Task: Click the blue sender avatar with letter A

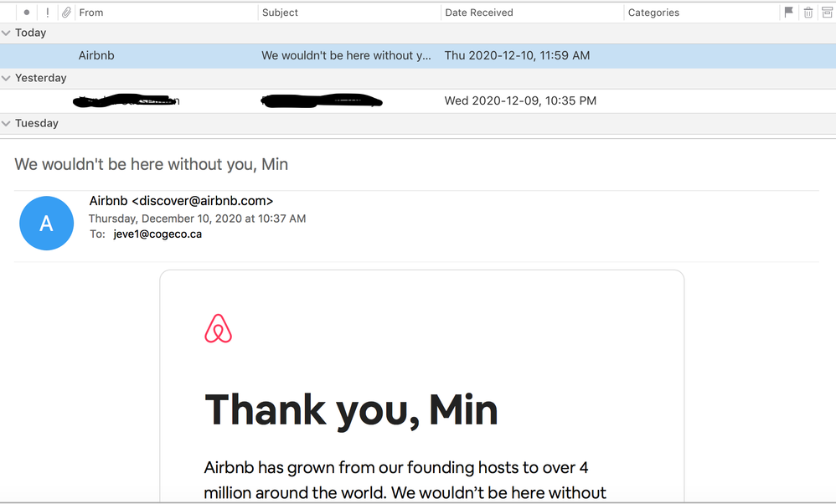Action: coord(47,223)
